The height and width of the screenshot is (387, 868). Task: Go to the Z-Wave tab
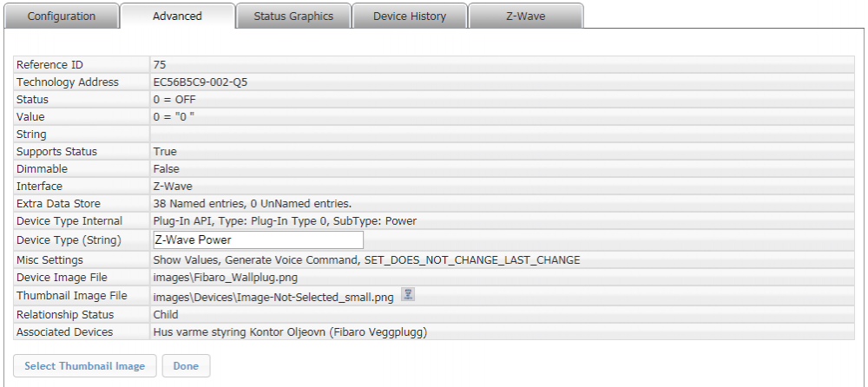coord(525,16)
